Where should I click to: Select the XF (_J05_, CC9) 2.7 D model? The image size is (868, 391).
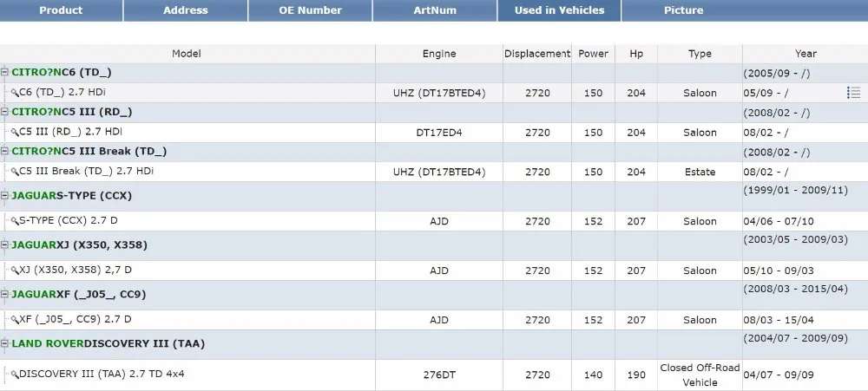75,319
